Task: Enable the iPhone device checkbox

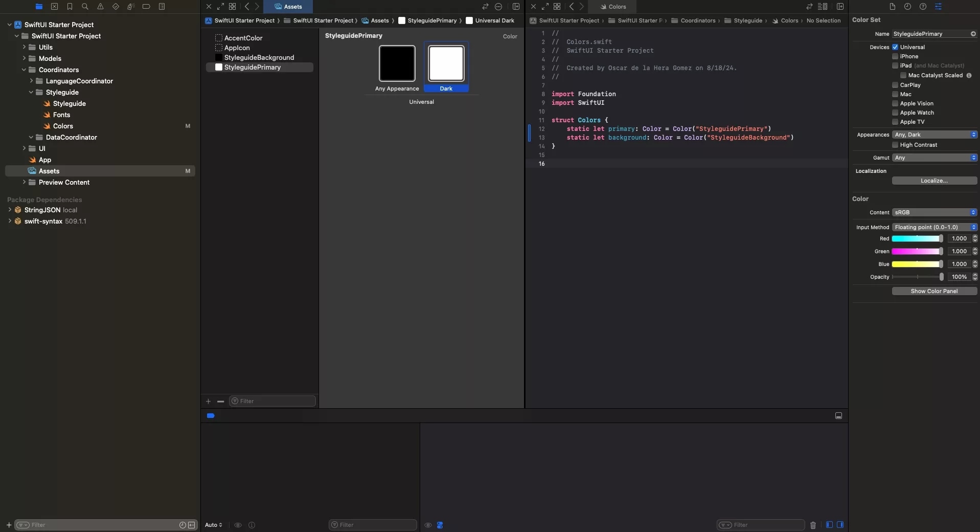Action: [x=895, y=56]
